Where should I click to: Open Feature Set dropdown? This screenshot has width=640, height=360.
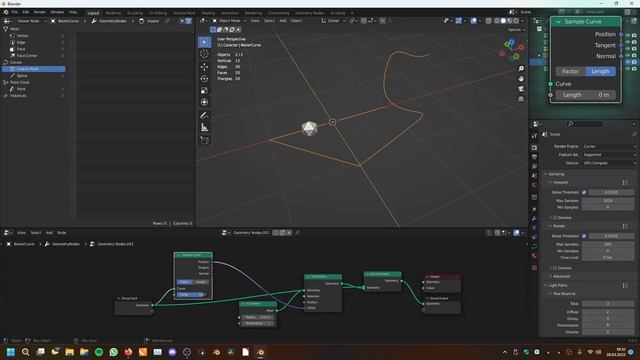click(609, 155)
